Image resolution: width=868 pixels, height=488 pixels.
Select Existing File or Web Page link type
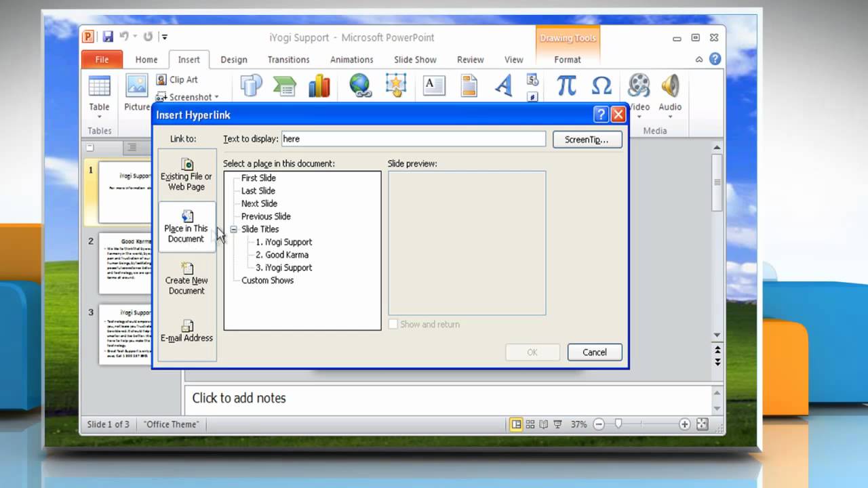(x=186, y=175)
